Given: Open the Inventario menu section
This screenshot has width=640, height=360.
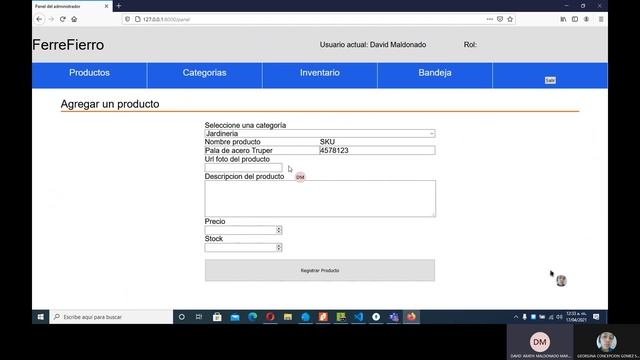Looking at the screenshot, I should (x=320, y=73).
